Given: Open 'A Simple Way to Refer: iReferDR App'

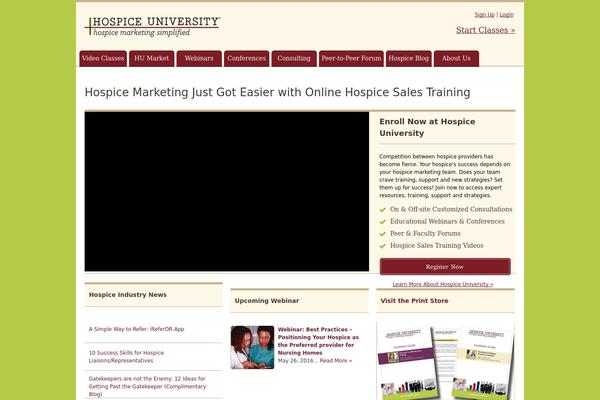Looking at the screenshot, I should 136,329.
